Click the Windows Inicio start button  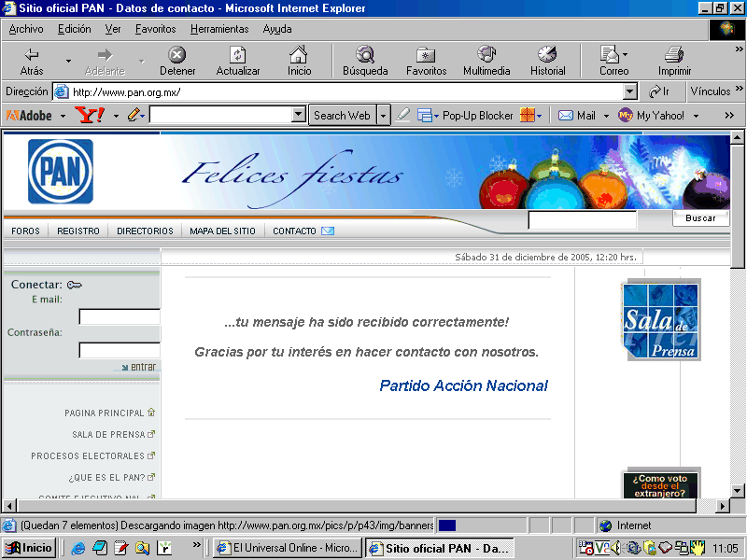coord(29,548)
